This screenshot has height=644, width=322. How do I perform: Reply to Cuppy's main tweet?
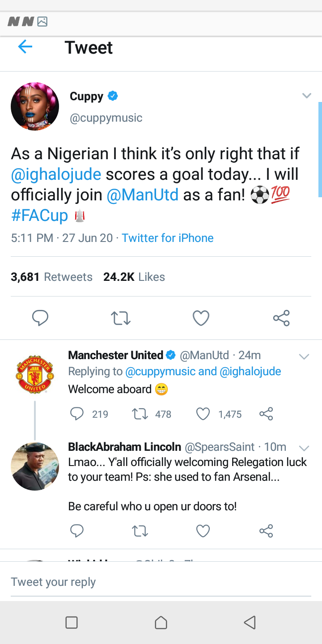click(x=40, y=318)
